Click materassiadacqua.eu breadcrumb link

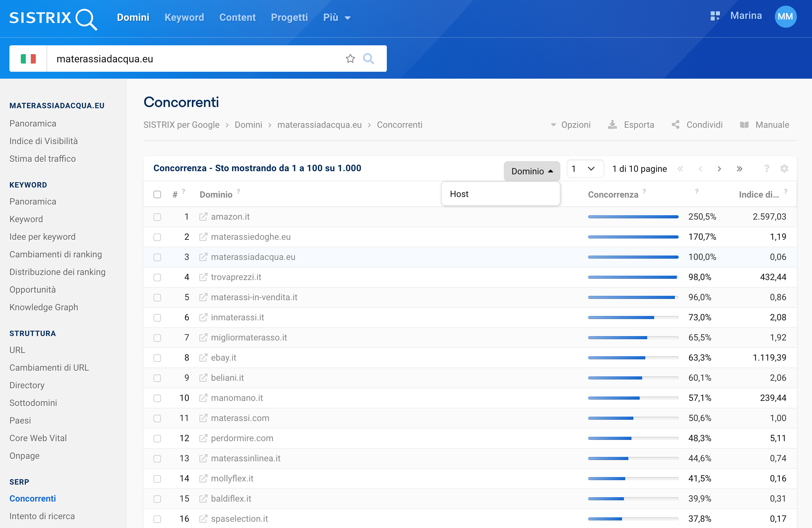click(x=319, y=125)
